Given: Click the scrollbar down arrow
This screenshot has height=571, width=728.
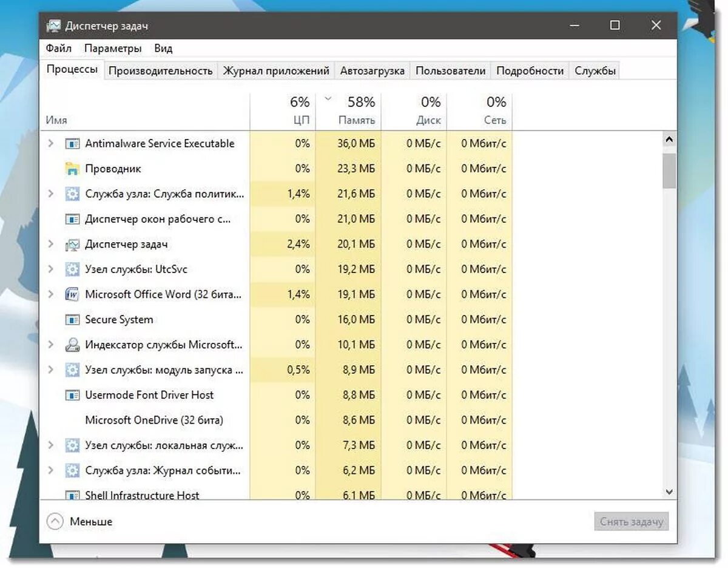Looking at the screenshot, I should [x=669, y=492].
